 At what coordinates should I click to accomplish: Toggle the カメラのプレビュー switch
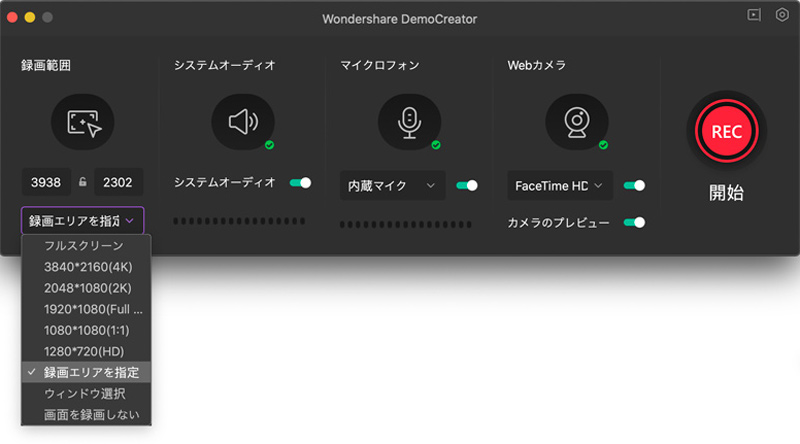(x=634, y=223)
